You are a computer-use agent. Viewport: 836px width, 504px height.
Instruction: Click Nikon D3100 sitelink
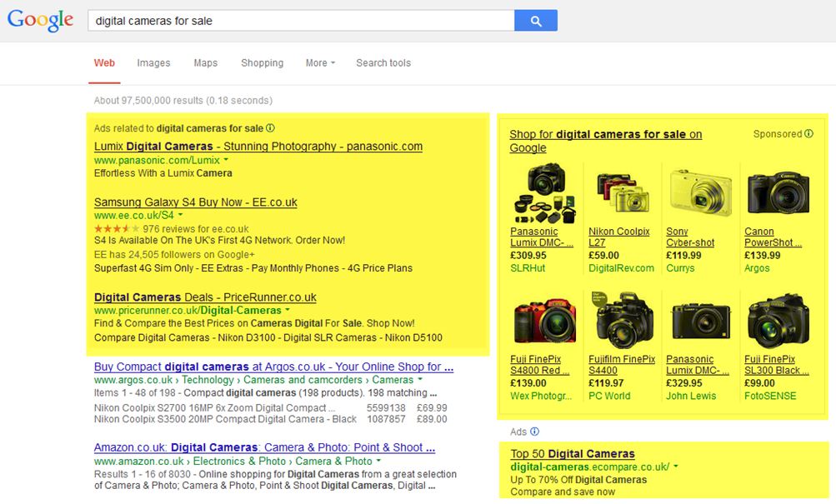coord(247,337)
